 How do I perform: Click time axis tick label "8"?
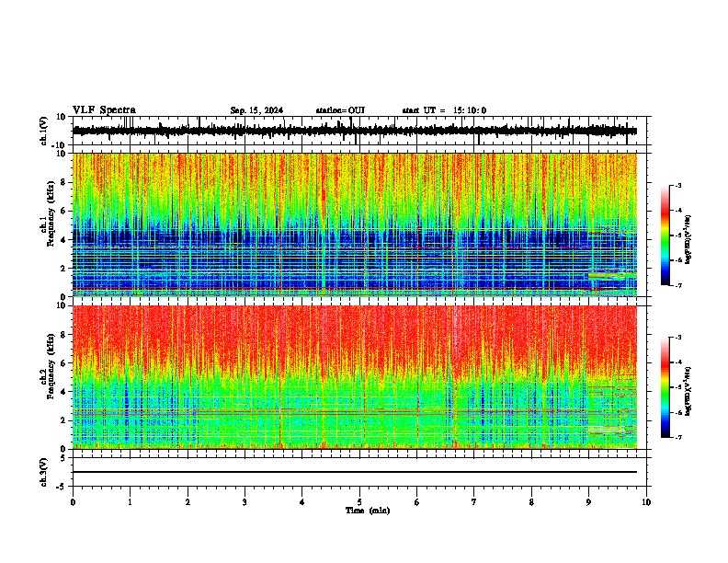531,502
